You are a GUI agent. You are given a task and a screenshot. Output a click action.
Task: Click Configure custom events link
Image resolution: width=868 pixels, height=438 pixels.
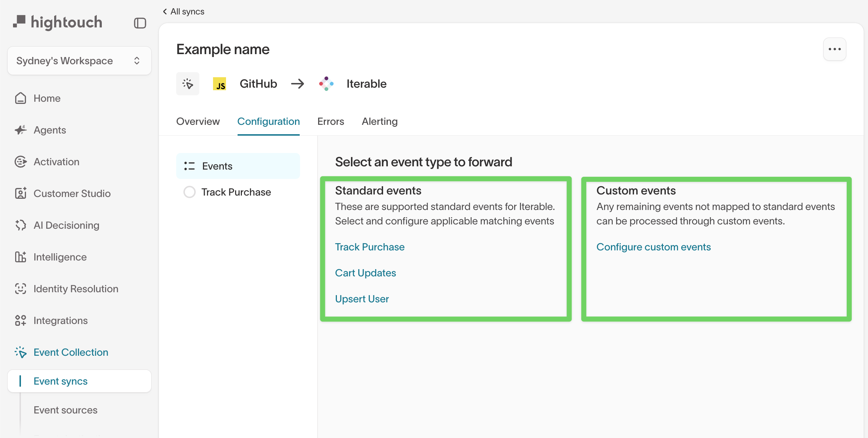tap(653, 247)
